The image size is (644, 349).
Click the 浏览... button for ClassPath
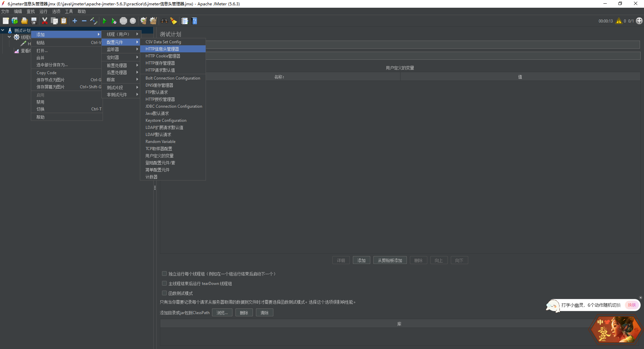point(222,313)
